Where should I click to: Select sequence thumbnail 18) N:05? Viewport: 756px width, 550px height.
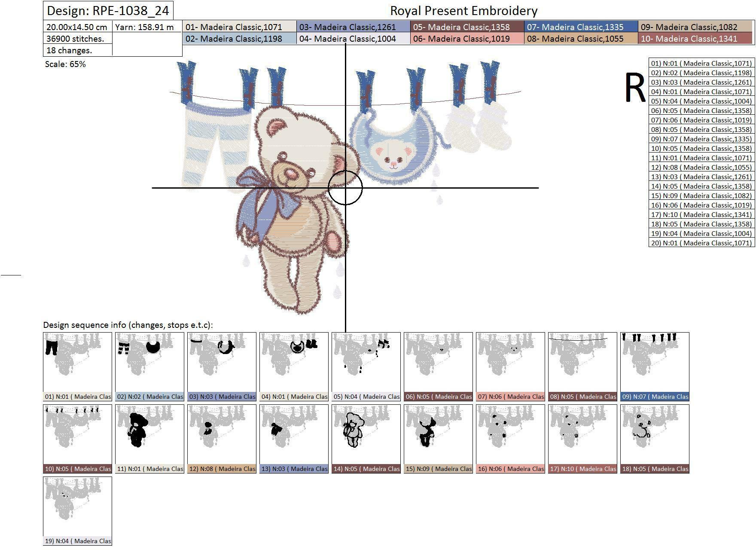click(655, 439)
